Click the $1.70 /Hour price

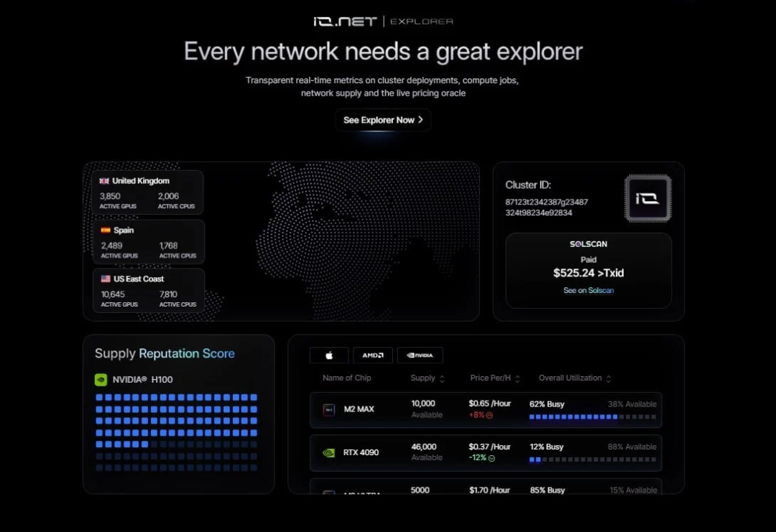[489, 490]
